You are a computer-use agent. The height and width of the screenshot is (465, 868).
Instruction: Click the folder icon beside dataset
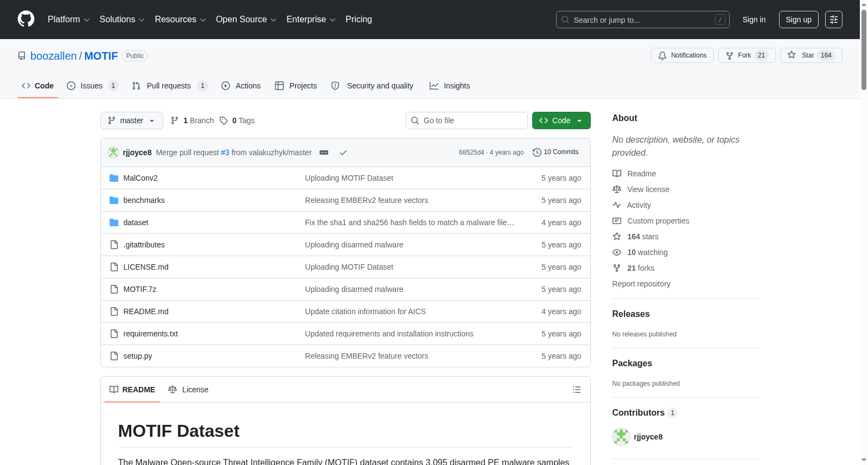point(114,222)
